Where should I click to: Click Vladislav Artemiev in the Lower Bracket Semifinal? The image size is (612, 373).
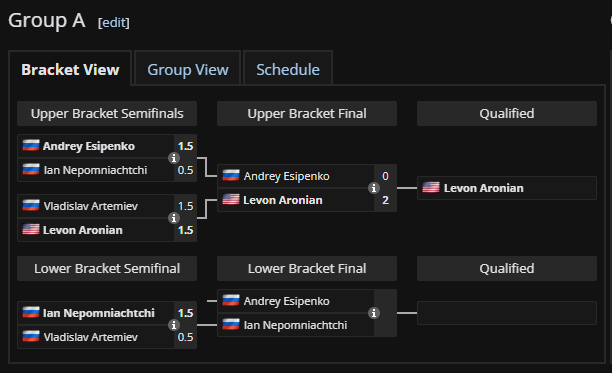[x=91, y=337]
